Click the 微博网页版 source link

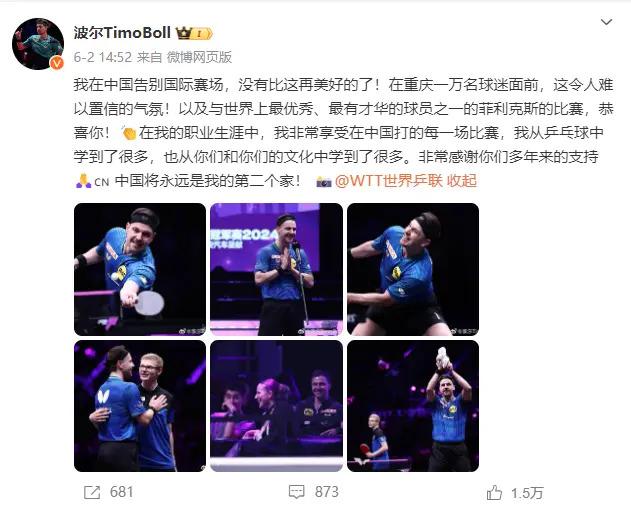199,58
